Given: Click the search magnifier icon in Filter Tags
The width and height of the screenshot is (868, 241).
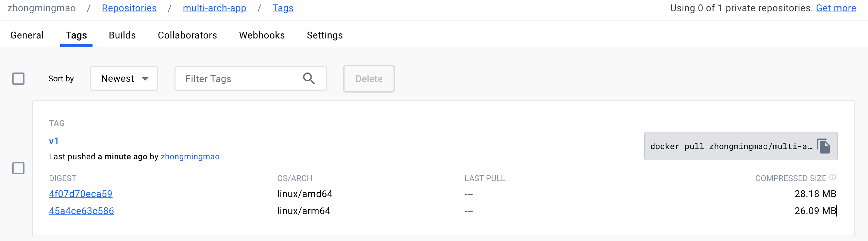Looking at the screenshot, I should coord(308,79).
